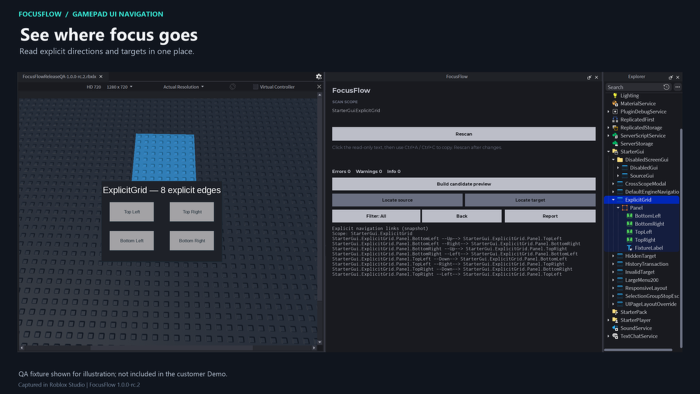
Task: Click the DisabledScreenGui folder icon
Action: tap(620, 160)
